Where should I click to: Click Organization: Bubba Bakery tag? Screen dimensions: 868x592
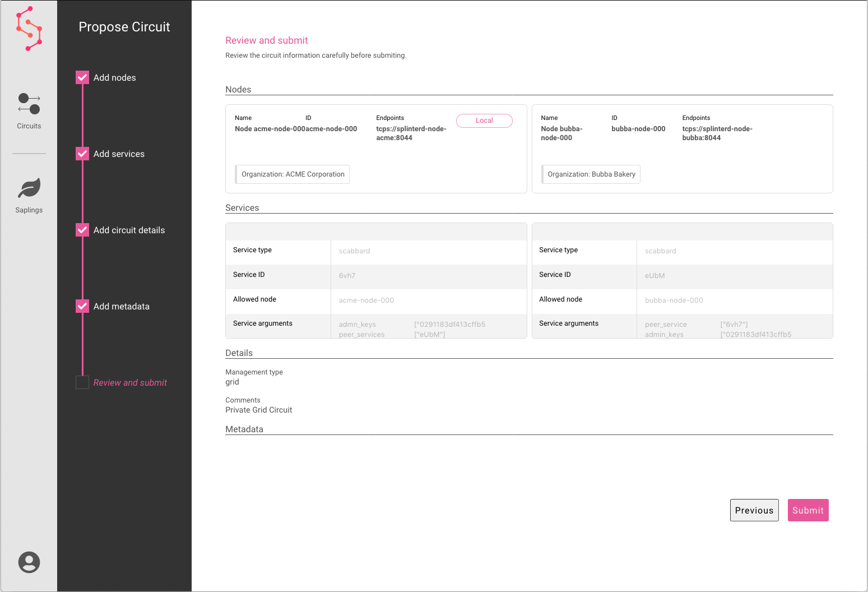[591, 174]
